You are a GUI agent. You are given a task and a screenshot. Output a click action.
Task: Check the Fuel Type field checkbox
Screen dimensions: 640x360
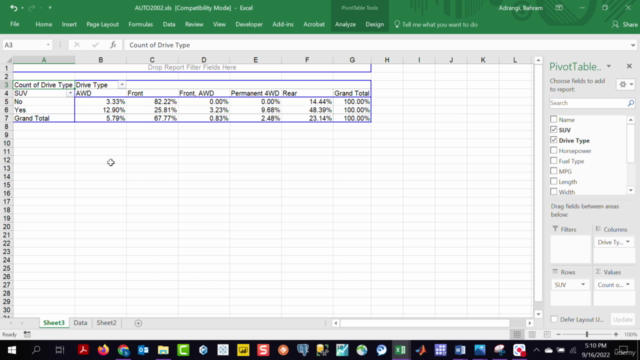point(553,160)
